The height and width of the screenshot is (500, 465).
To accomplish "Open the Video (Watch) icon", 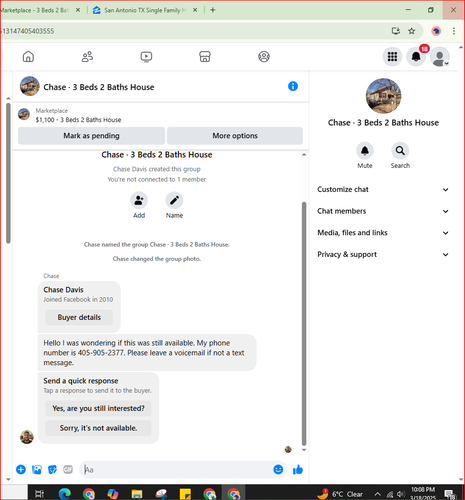I will point(146,57).
